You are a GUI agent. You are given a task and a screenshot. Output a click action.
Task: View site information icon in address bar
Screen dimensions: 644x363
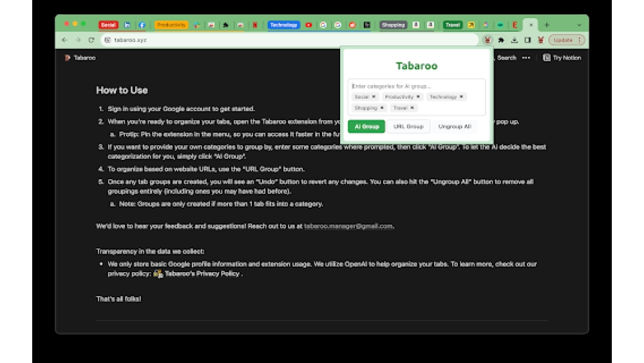coord(108,40)
